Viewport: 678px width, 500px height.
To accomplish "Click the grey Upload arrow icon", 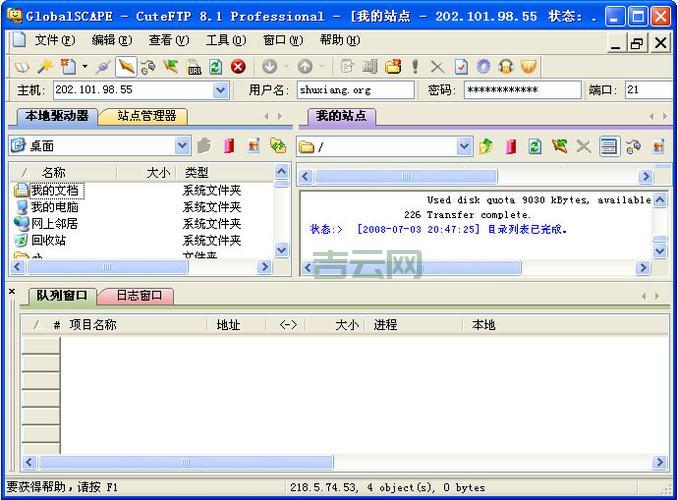I will (305, 67).
